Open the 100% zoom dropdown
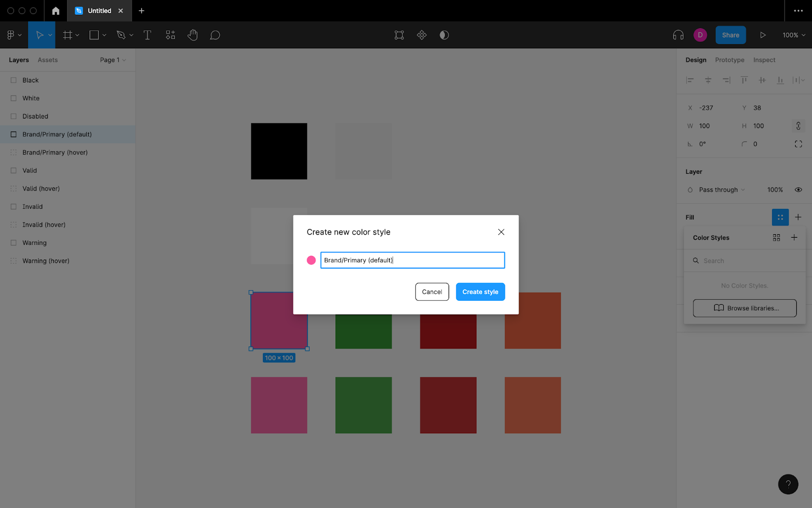The image size is (812, 508). [x=794, y=35]
